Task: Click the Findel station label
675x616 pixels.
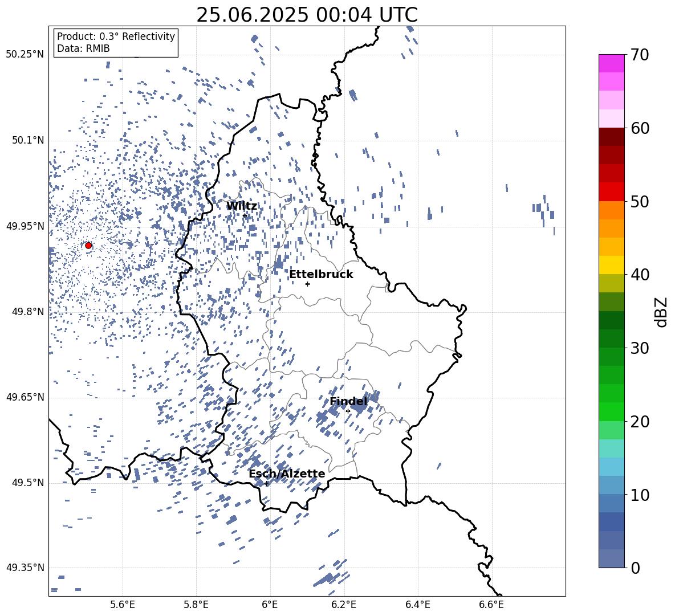Action: pyautogui.click(x=348, y=401)
